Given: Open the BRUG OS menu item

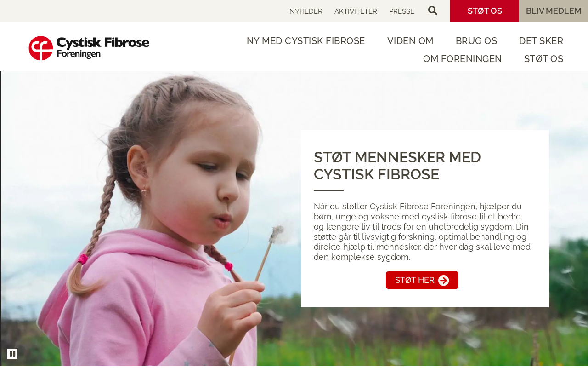Looking at the screenshot, I should pos(476,41).
